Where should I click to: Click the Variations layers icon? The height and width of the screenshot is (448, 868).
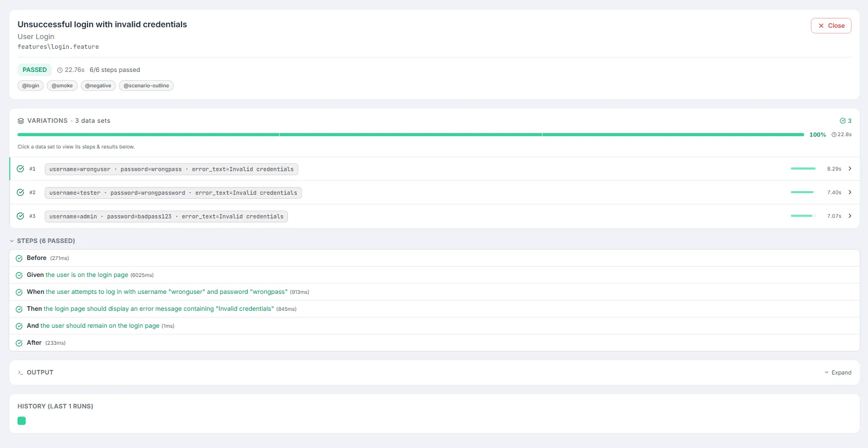click(x=21, y=121)
